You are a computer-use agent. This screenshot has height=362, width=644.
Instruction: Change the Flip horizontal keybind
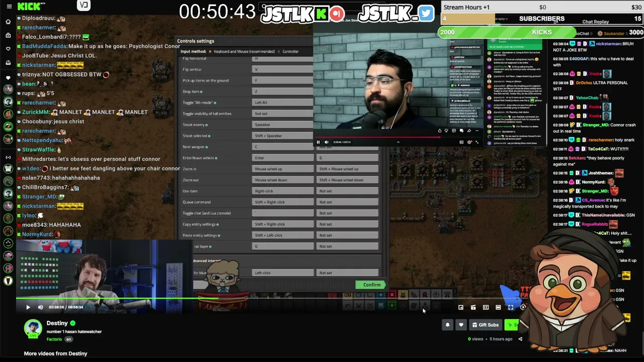282,58
